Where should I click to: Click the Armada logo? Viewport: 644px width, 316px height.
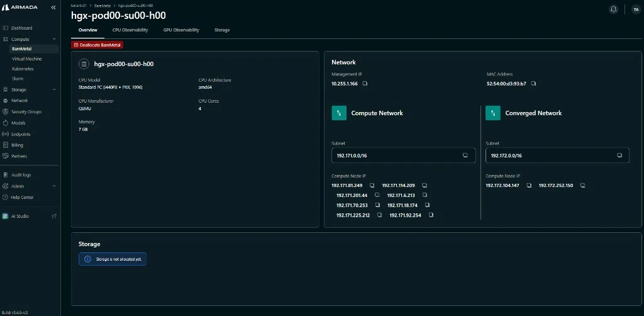click(20, 8)
